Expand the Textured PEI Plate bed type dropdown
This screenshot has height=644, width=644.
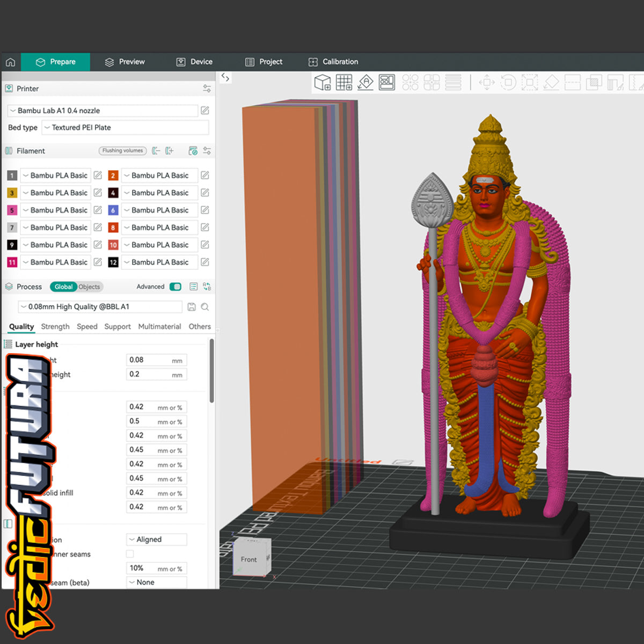pyautogui.click(x=125, y=128)
